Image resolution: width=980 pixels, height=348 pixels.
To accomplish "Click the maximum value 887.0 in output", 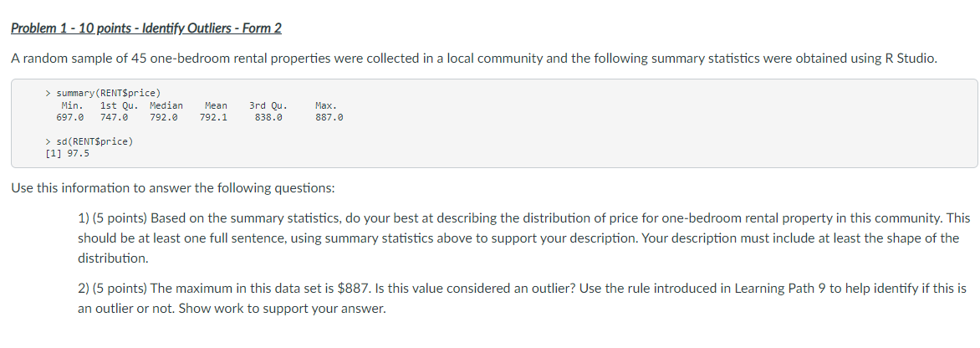I will 329,118.
